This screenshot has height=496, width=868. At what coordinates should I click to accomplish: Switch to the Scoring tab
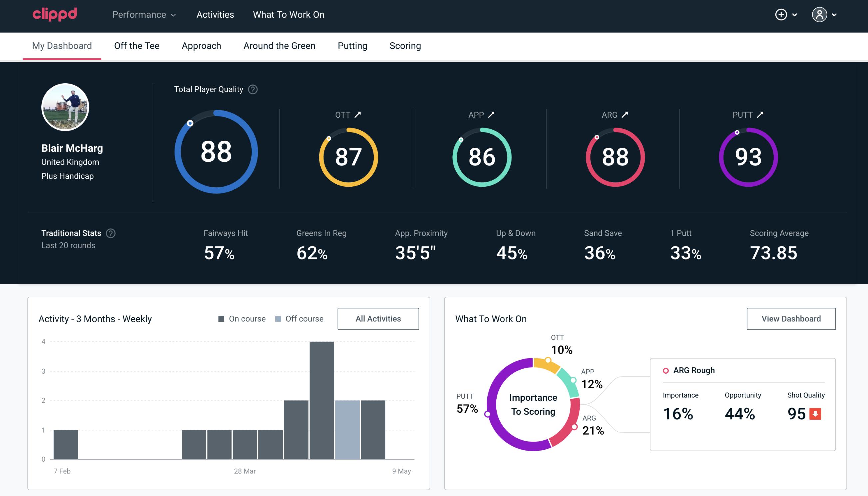405,45
